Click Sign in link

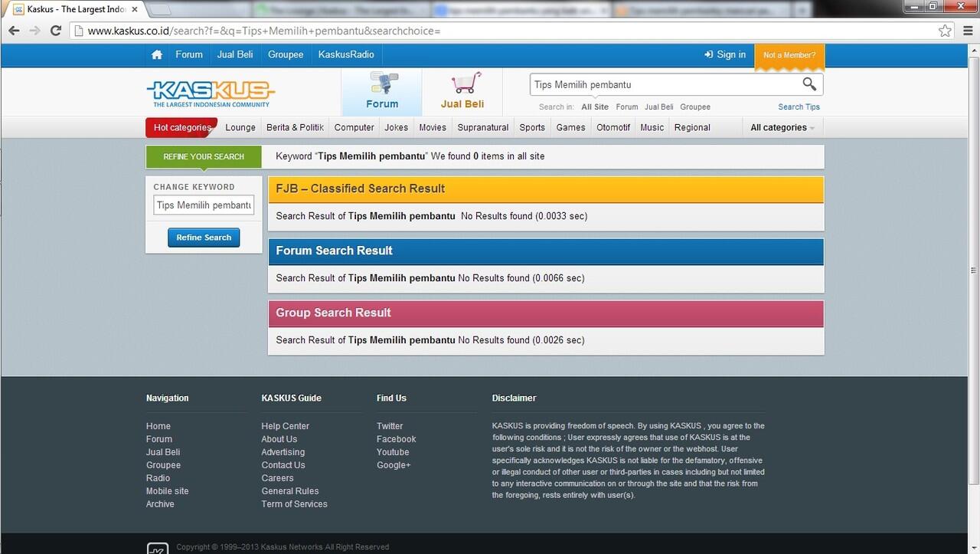tap(724, 54)
